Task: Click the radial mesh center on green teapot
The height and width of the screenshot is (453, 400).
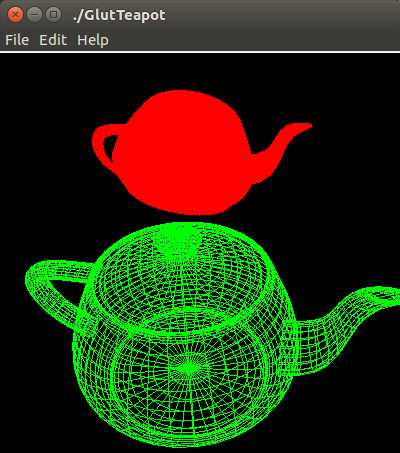Action: tap(189, 367)
